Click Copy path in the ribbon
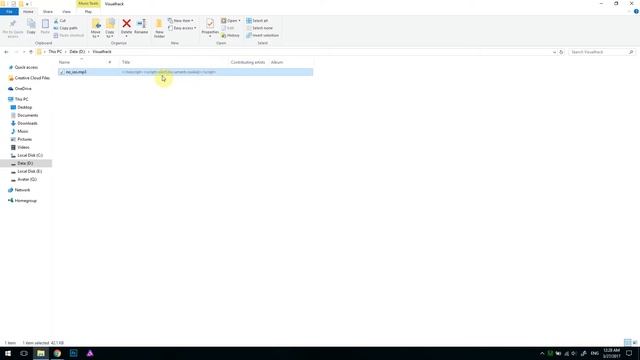This screenshot has height=360, width=640. [65, 28]
